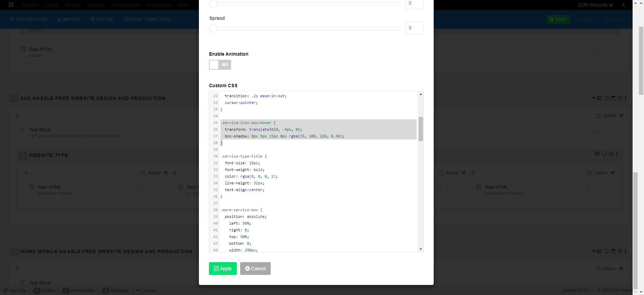Click the move handle of 5U® Hassle-Free section
This screenshot has width=644, height=295.
[x=14, y=98]
